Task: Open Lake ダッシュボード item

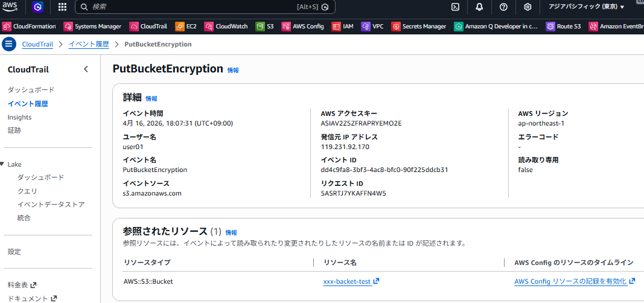Action: 40,177
